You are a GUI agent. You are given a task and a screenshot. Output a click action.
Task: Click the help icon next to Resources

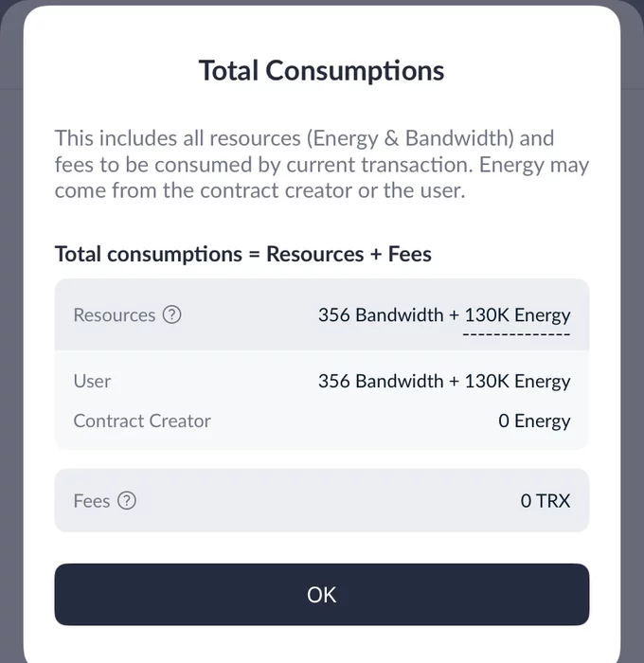(171, 315)
